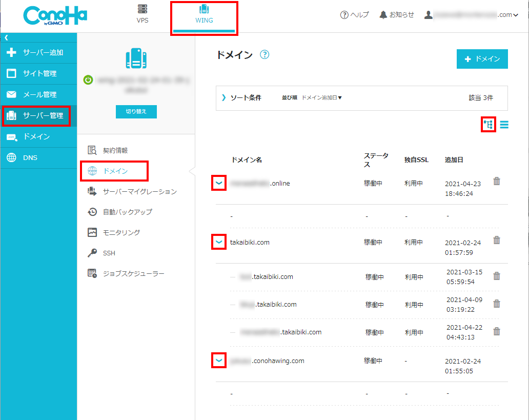The width and height of the screenshot is (529, 420).
Task: Open ドメイン in the blue sidebar
Action: tap(38, 137)
